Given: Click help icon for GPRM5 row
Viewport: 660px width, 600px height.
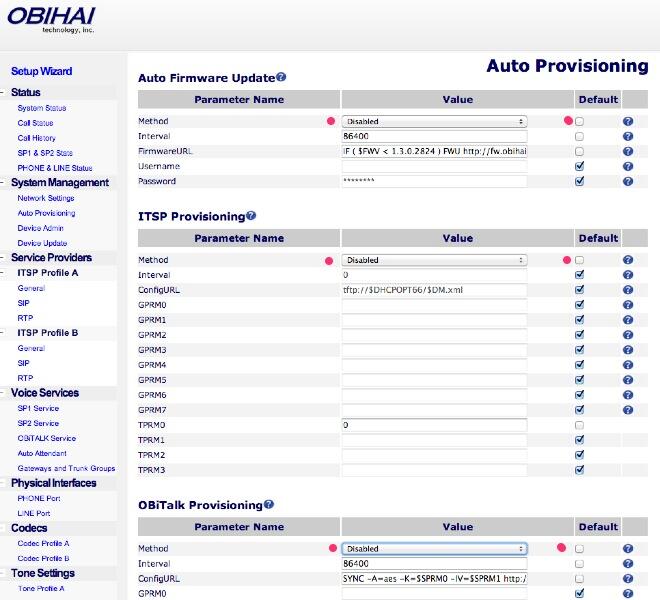Looking at the screenshot, I should pyautogui.click(x=628, y=380).
